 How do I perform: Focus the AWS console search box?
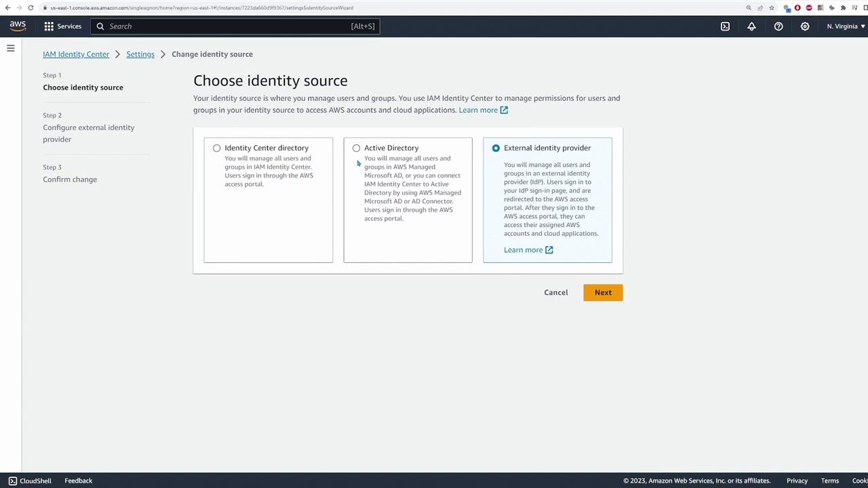(235, 26)
